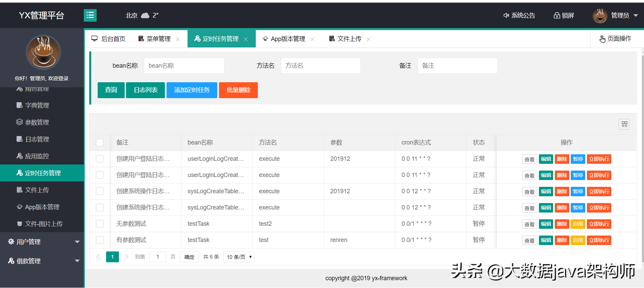Click 编辑 on first userLoginLogCreat row

(546, 159)
